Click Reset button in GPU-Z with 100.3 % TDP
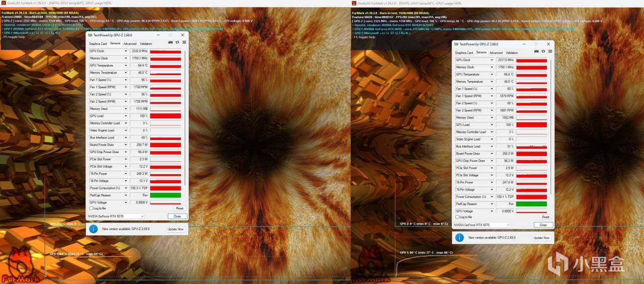This screenshot has width=644, height=284. tap(180, 208)
